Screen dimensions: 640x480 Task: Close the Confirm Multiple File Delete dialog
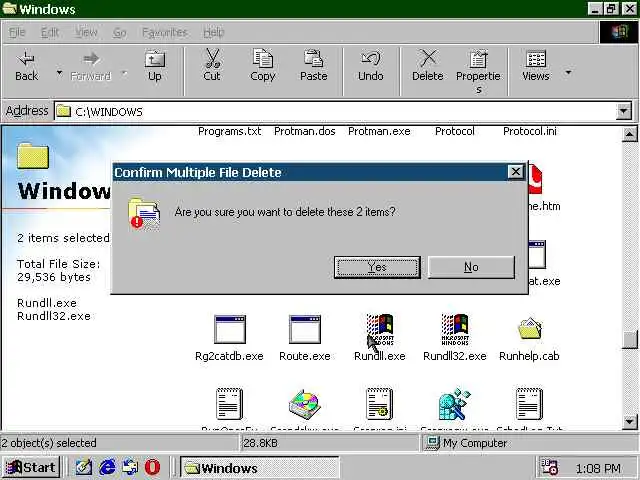point(516,172)
